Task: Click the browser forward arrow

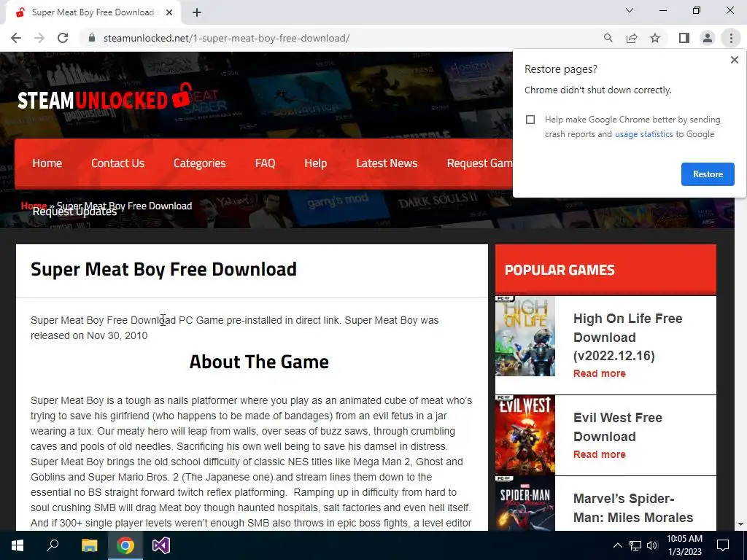Action: pos(39,38)
